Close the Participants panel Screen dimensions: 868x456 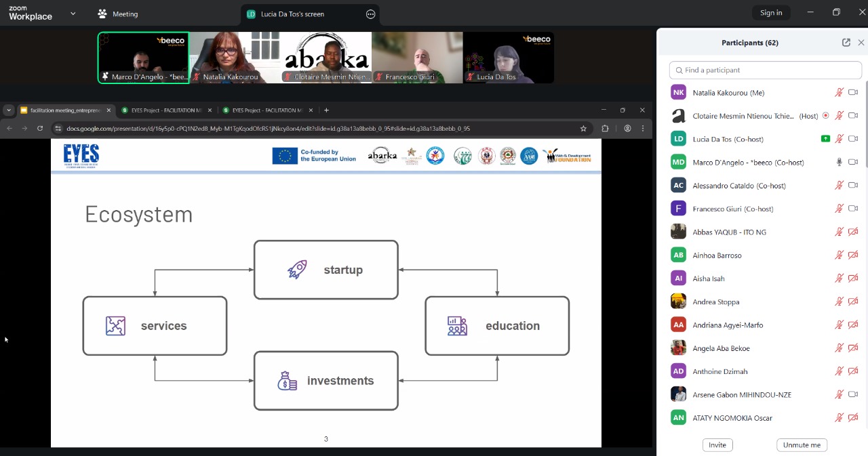[x=861, y=43]
